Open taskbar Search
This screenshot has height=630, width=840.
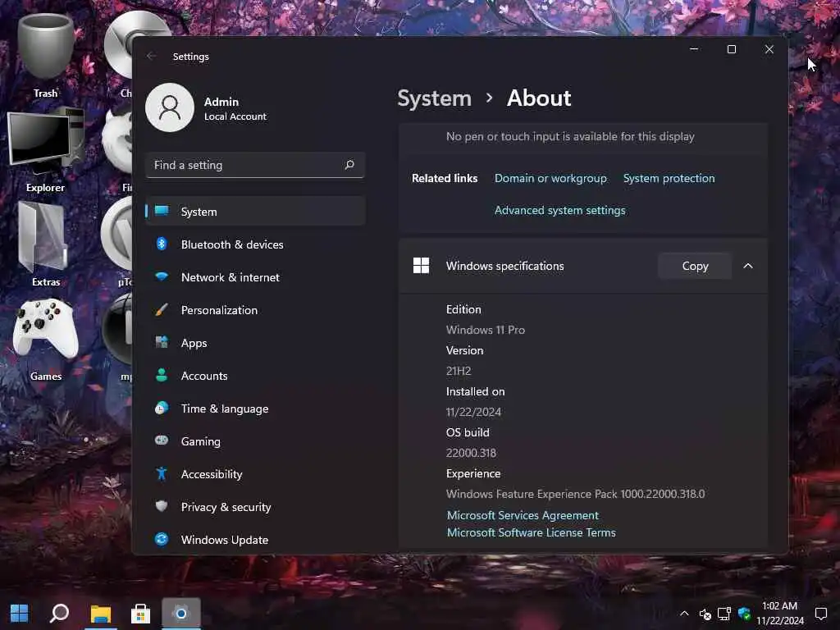(x=59, y=613)
